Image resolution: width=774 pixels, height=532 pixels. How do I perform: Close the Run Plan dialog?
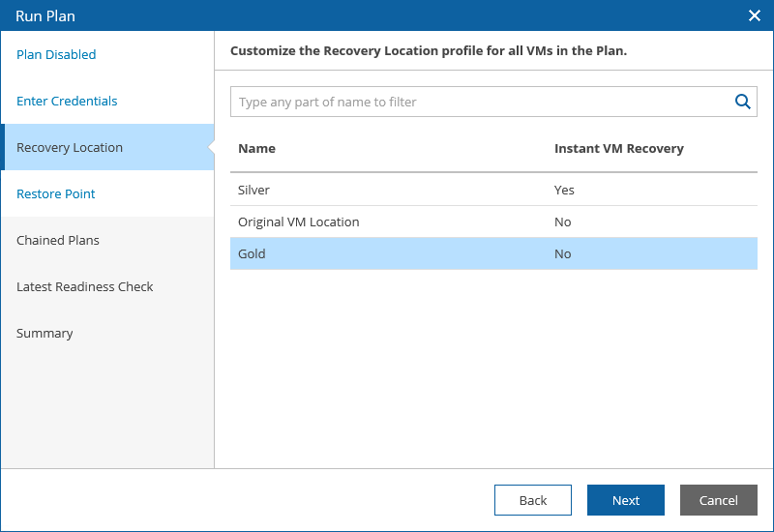coord(755,15)
